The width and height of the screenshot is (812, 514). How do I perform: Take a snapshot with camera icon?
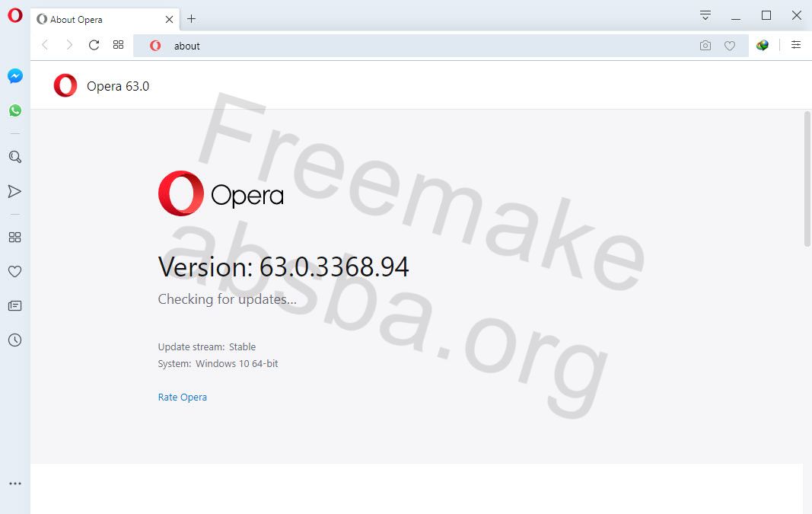click(705, 46)
